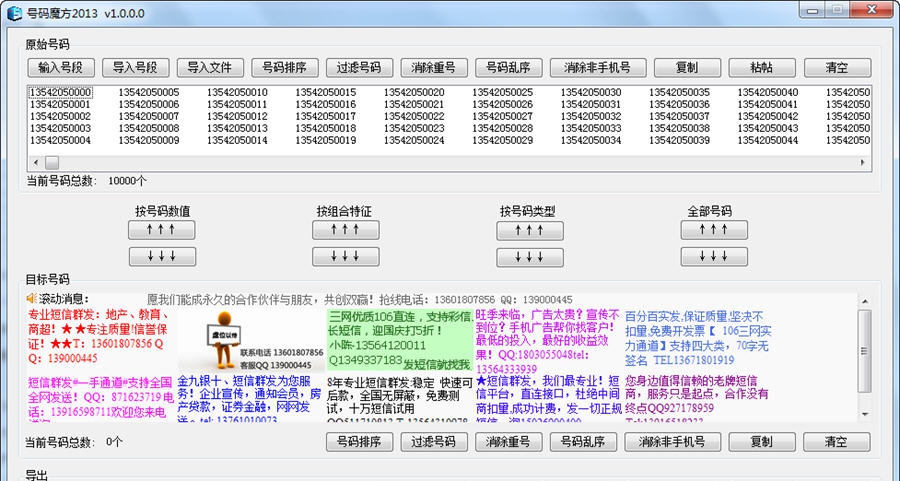Click up arrows under 全部号码

click(x=714, y=230)
